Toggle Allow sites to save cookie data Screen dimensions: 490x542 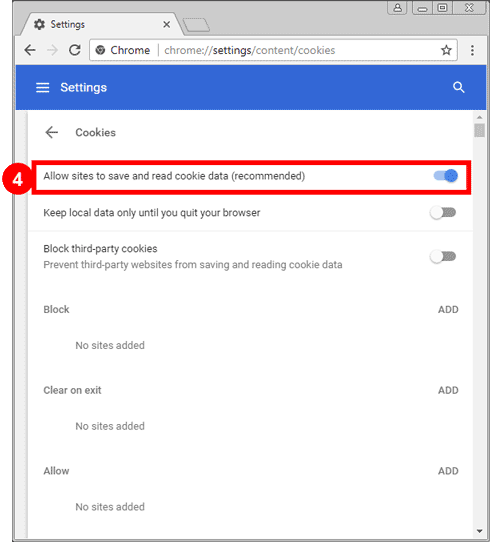(x=446, y=176)
